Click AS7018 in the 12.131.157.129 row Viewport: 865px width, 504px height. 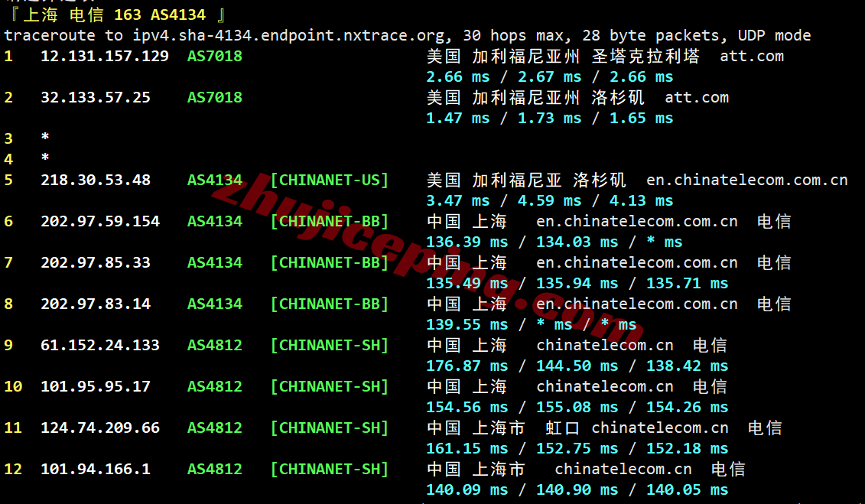(x=215, y=57)
